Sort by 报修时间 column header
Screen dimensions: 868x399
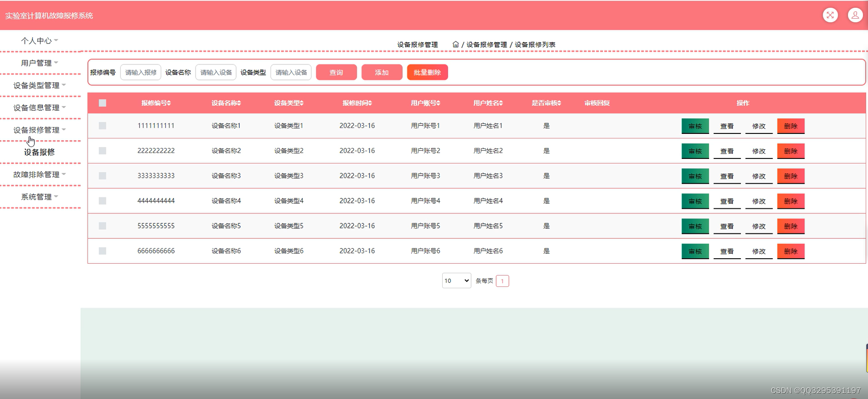(357, 103)
